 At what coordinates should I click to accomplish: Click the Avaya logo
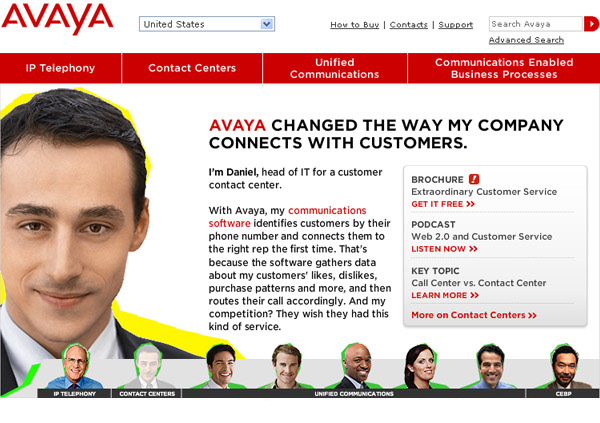pyautogui.click(x=57, y=19)
